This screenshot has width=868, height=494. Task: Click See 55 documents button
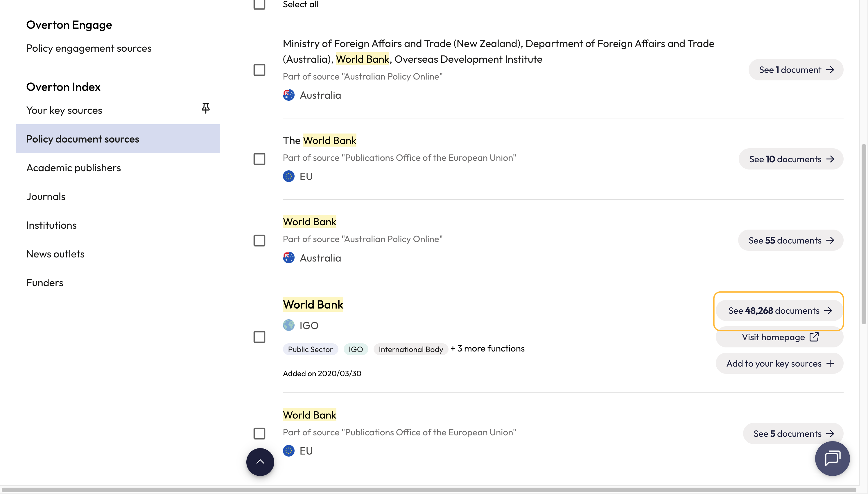pyautogui.click(x=791, y=241)
